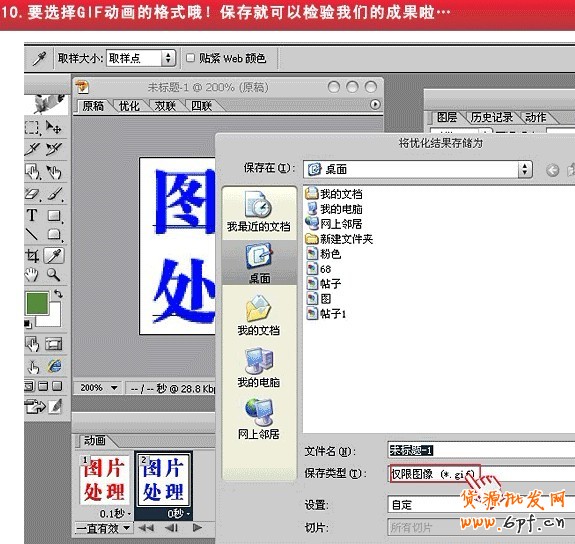Select the Eyedropper tool in toolbox
The width and height of the screenshot is (575, 544).
pyautogui.click(x=54, y=256)
